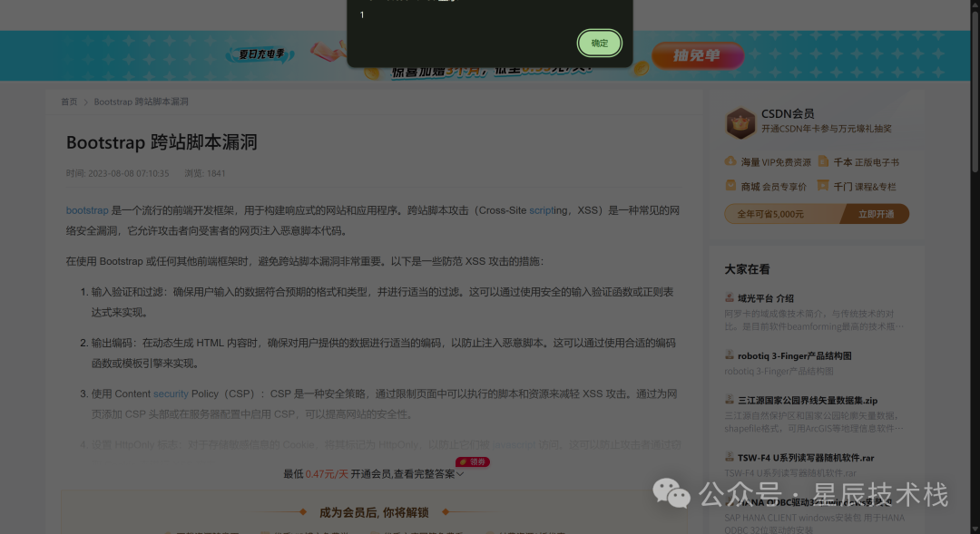
Task: Click the 千门 课程&专栏 icon
Action: coord(824,186)
